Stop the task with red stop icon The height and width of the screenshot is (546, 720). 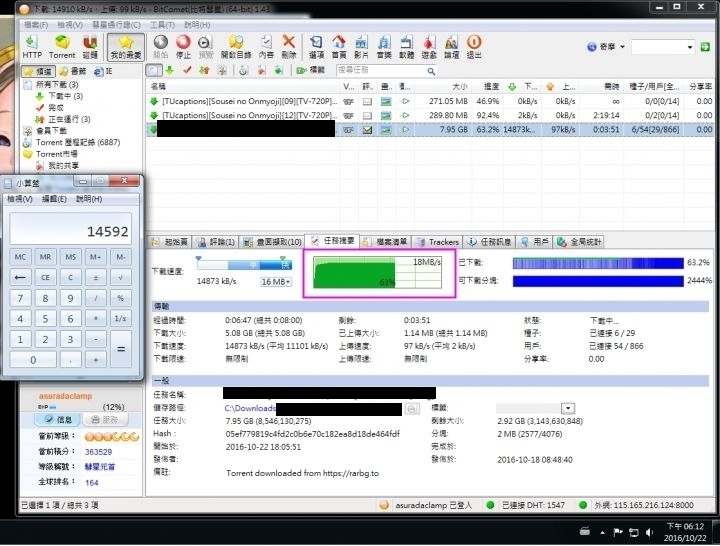click(183, 47)
